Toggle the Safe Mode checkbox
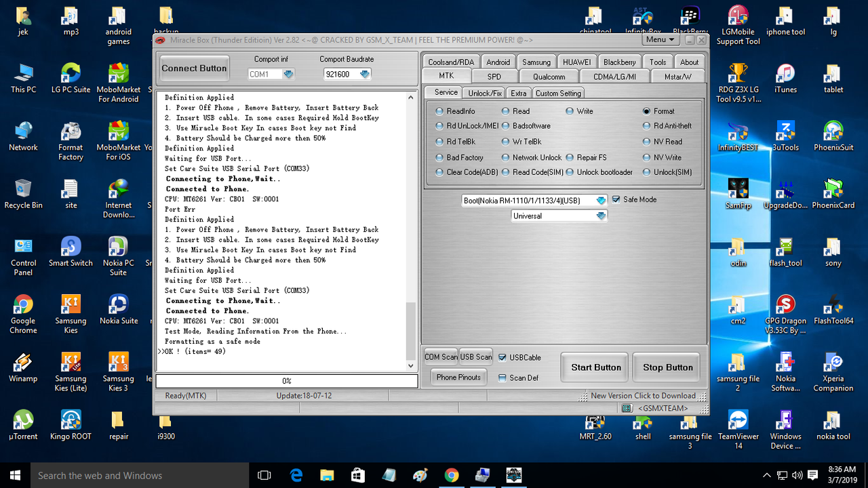The width and height of the screenshot is (868, 488). tap(616, 199)
